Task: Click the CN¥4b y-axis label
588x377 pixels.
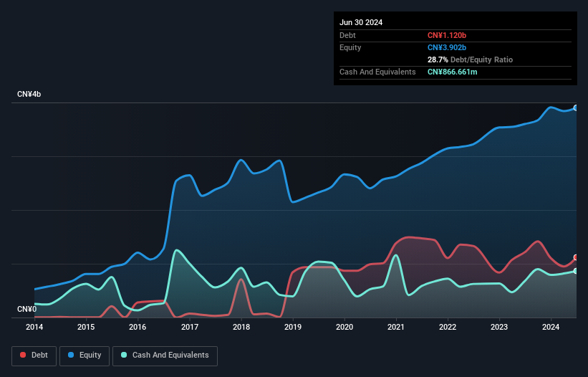Action: (29, 94)
